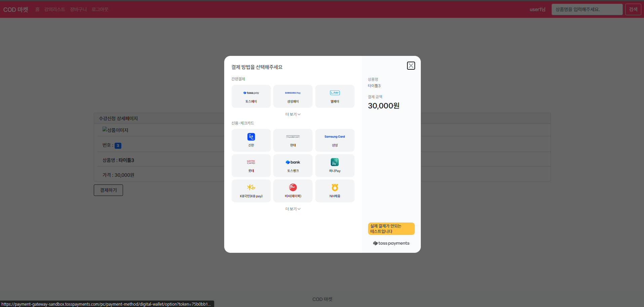Select Samsung Card option
This screenshot has width=644, height=307.
click(335, 140)
